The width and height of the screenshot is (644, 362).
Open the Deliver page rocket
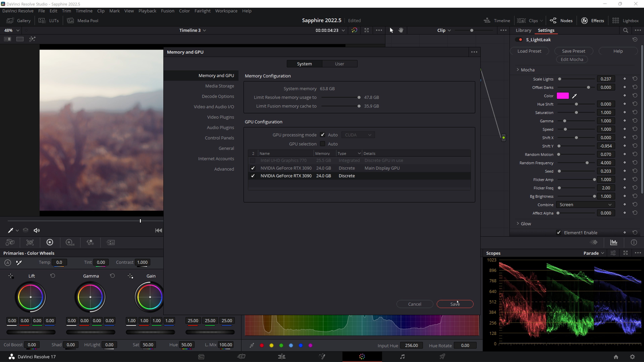coord(442,356)
